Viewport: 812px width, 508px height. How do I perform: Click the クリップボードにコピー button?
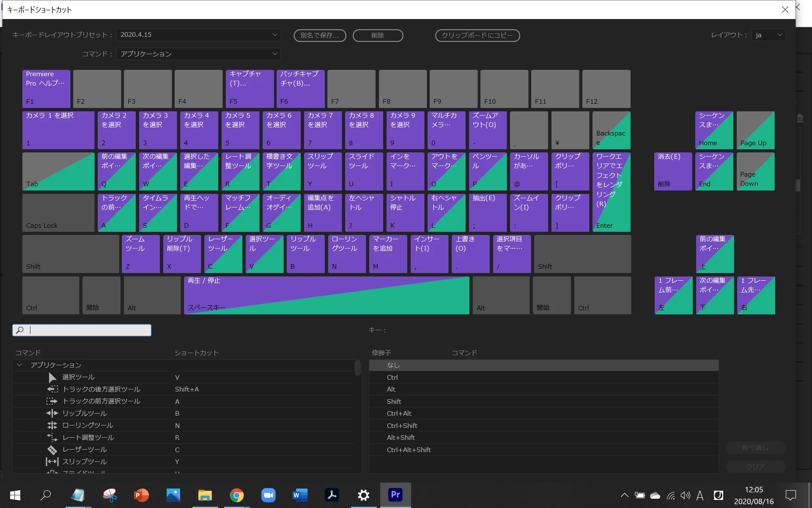[477, 36]
